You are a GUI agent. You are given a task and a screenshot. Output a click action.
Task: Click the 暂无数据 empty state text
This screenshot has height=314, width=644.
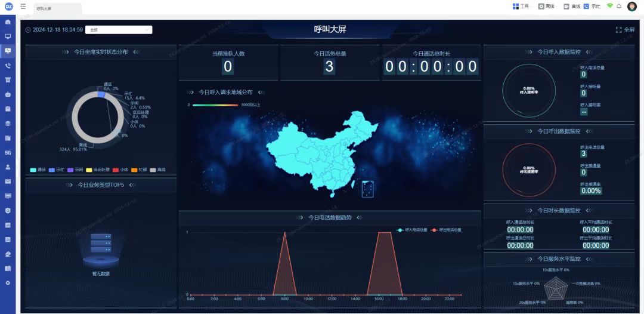pyautogui.click(x=101, y=273)
